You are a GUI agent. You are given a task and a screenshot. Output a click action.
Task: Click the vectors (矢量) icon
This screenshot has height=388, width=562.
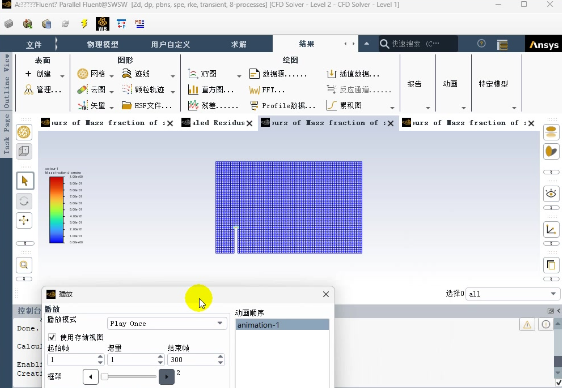pyautogui.click(x=82, y=105)
